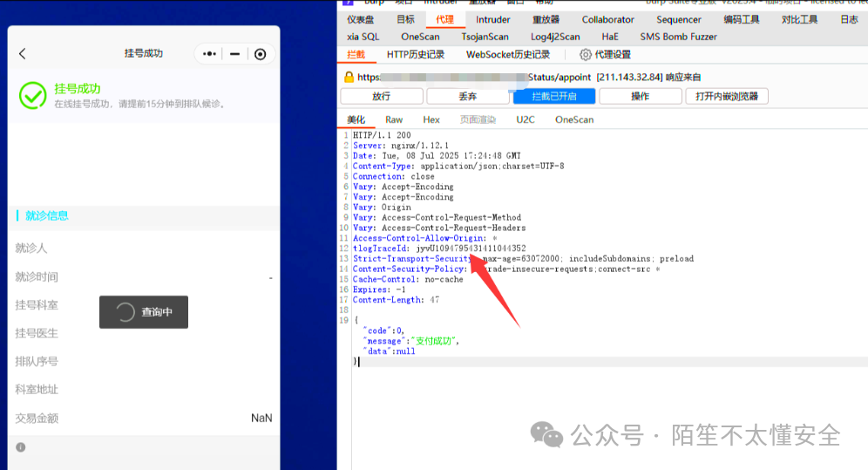Go back with the left chevron arrow

click(22, 54)
